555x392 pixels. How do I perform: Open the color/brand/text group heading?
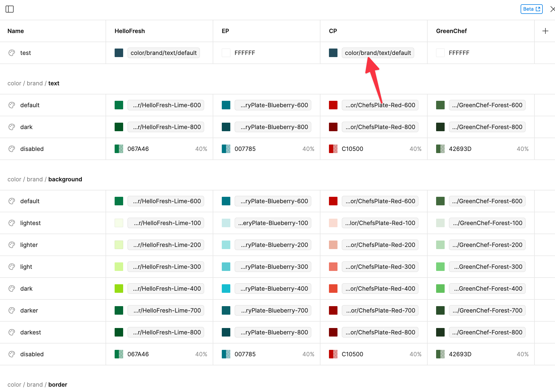pos(33,83)
